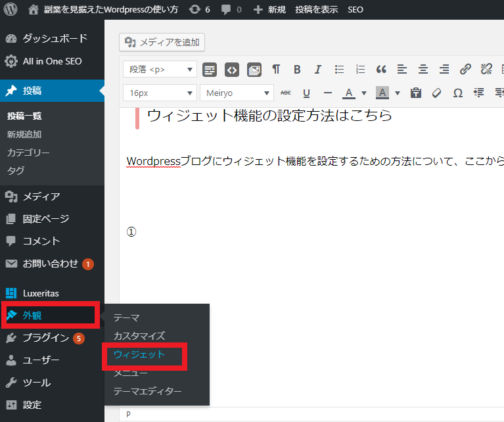Open カスタマイズ from appearance submenu
This screenshot has height=422, width=504.
(139, 336)
